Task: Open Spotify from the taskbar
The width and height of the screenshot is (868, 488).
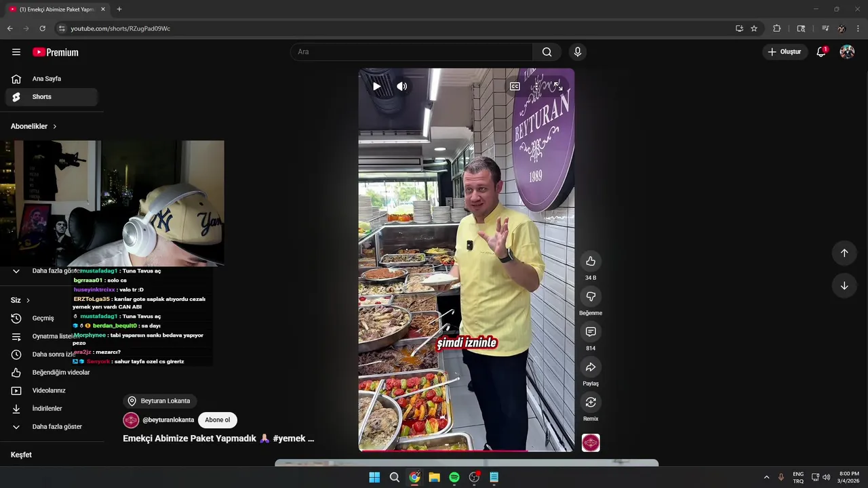Action: 454,477
